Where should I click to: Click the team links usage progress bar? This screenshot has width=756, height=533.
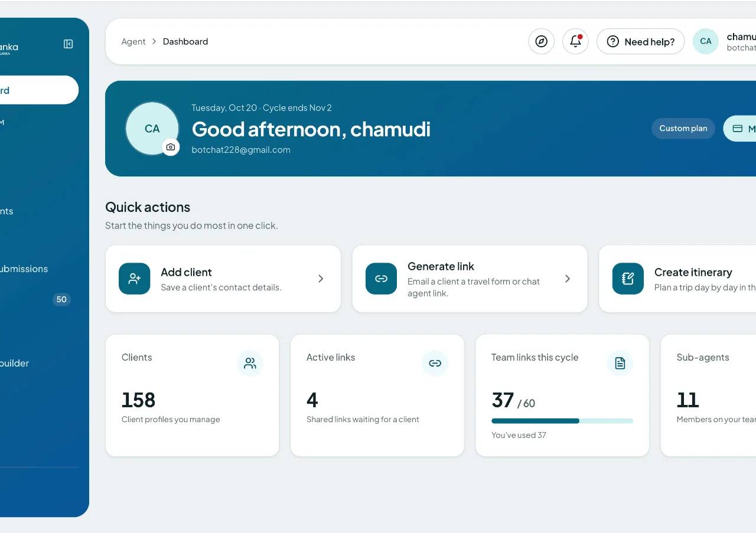click(562, 421)
